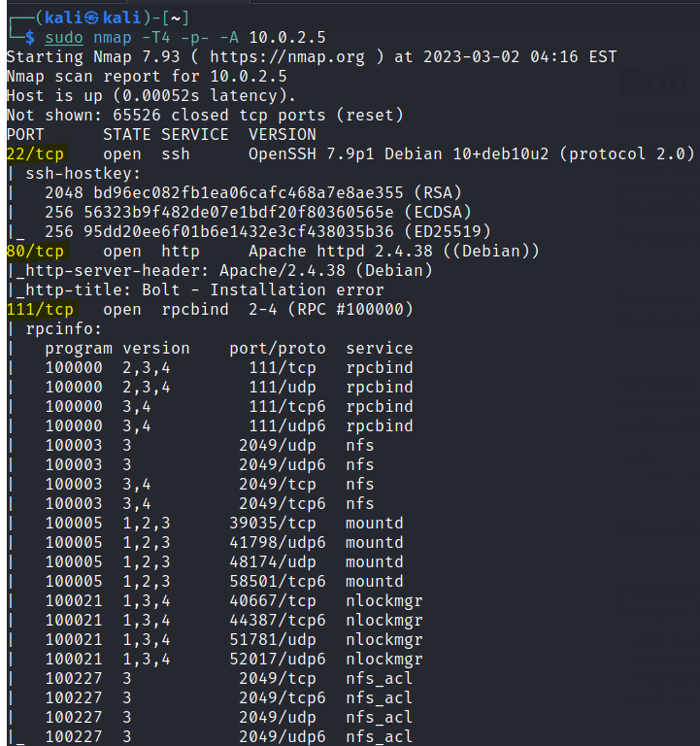Image resolution: width=700 pixels, height=746 pixels.
Task: Click the 'Host is up' latency line
Action: (150, 95)
